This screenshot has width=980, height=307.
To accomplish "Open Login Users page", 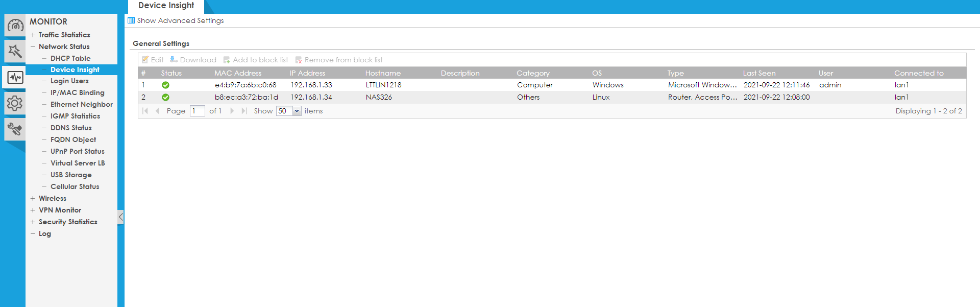I will tap(69, 81).
